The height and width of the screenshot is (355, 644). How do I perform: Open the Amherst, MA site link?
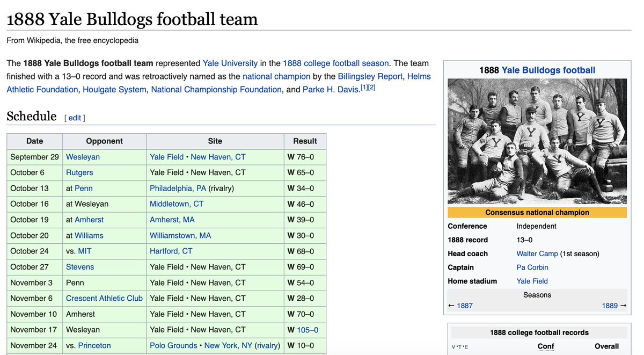(172, 220)
